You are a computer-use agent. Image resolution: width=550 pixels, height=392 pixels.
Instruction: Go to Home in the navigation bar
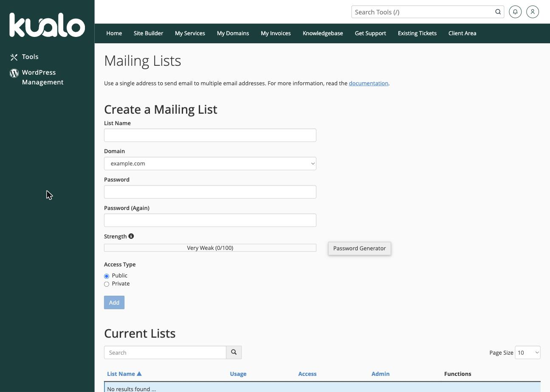click(x=114, y=33)
